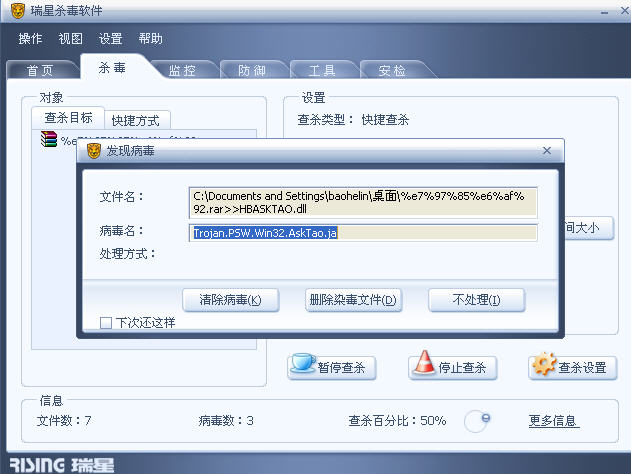The image size is (631, 474).
Task: Click the 查杀类型：快捷查杀 text
Action: [x=353, y=120]
